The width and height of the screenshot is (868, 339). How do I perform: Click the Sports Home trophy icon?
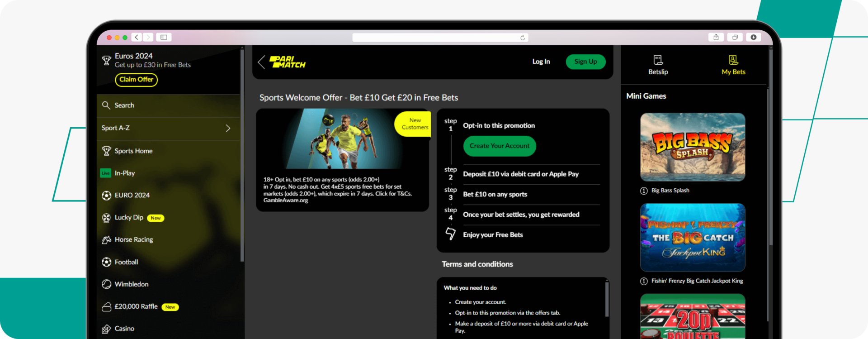coord(106,151)
